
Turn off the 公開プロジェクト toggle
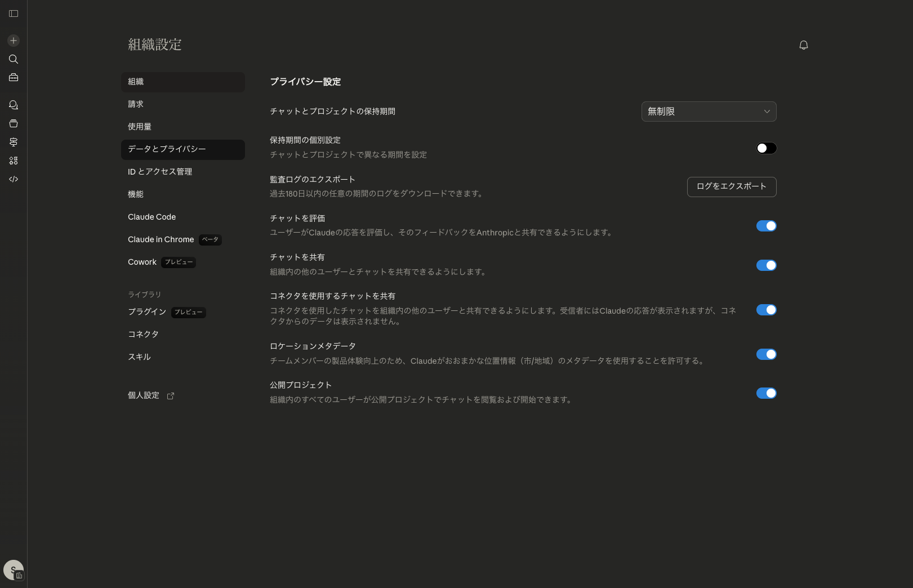point(766,393)
